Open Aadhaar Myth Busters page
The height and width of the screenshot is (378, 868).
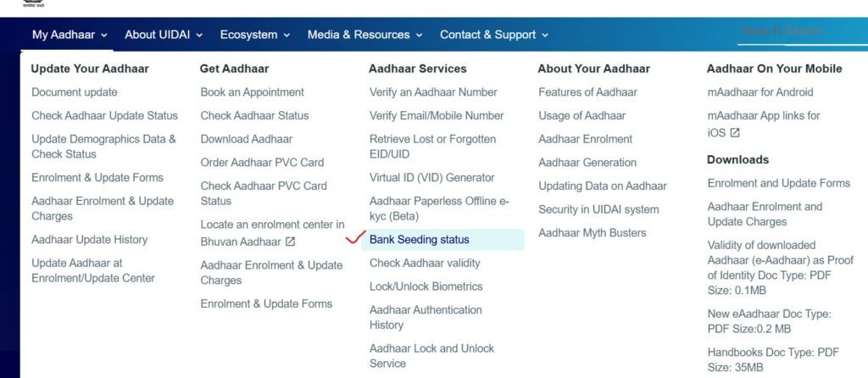click(592, 233)
